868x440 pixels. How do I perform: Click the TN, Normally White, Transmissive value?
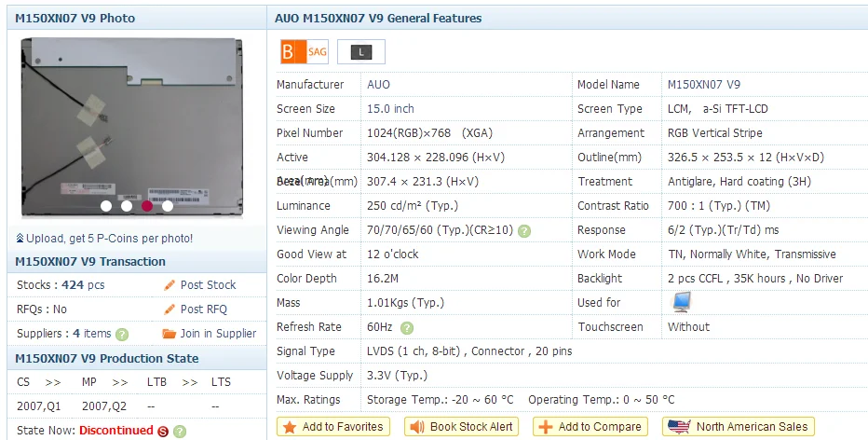[x=752, y=254]
